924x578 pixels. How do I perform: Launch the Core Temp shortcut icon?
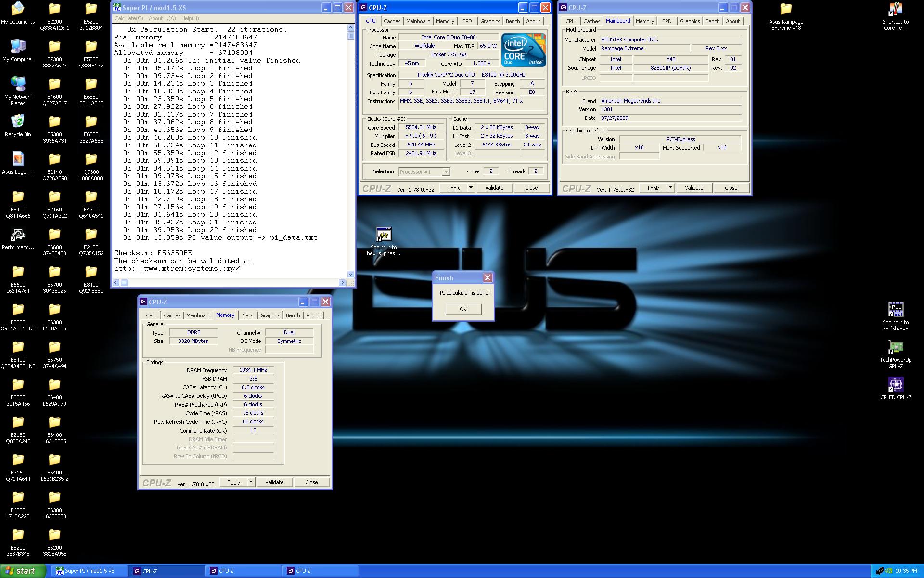point(896,17)
